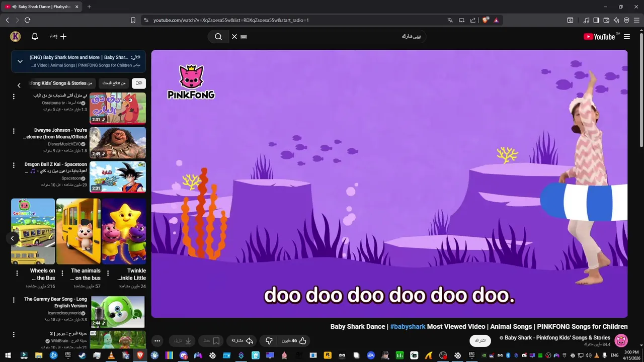644x362 pixels.
Task: Open options for Wheels on the Bus short
Action: (17, 274)
